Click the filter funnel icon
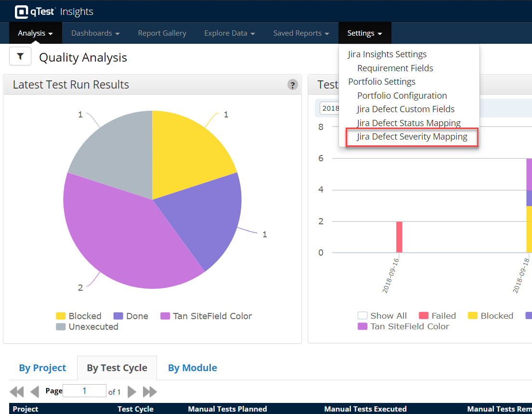The width and height of the screenshot is (532, 414). [x=20, y=57]
